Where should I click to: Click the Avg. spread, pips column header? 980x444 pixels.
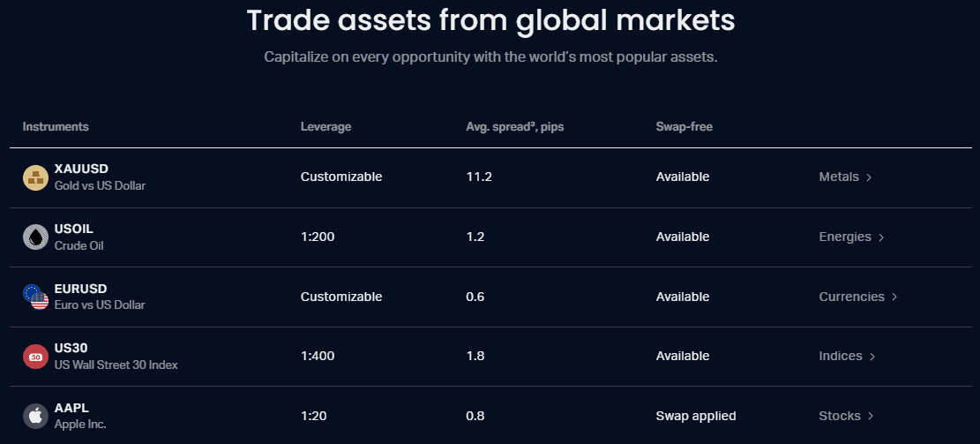tap(515, 126)
